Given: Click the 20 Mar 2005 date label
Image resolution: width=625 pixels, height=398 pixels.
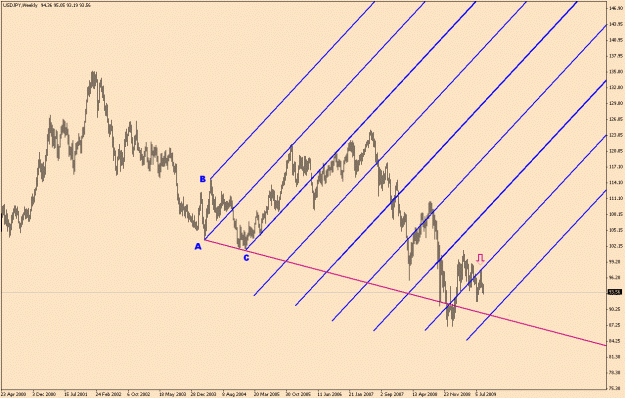Looking at the screenshot, I should click(x=267, y=394).
